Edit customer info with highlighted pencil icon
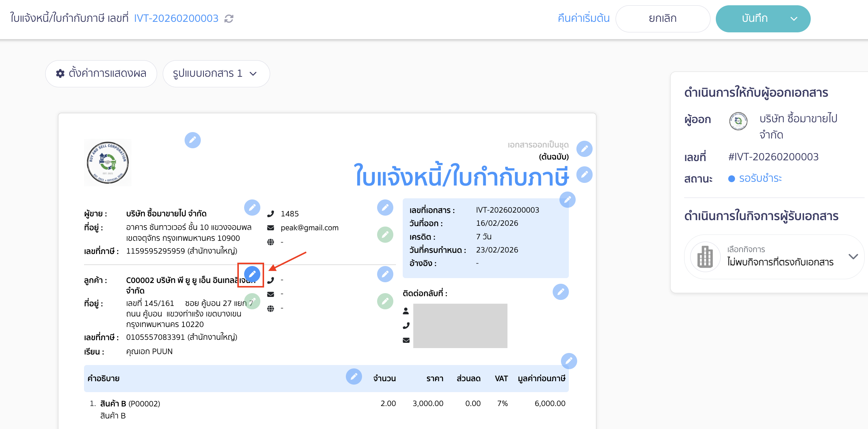The image size is (868, 429). coord(252,274)
